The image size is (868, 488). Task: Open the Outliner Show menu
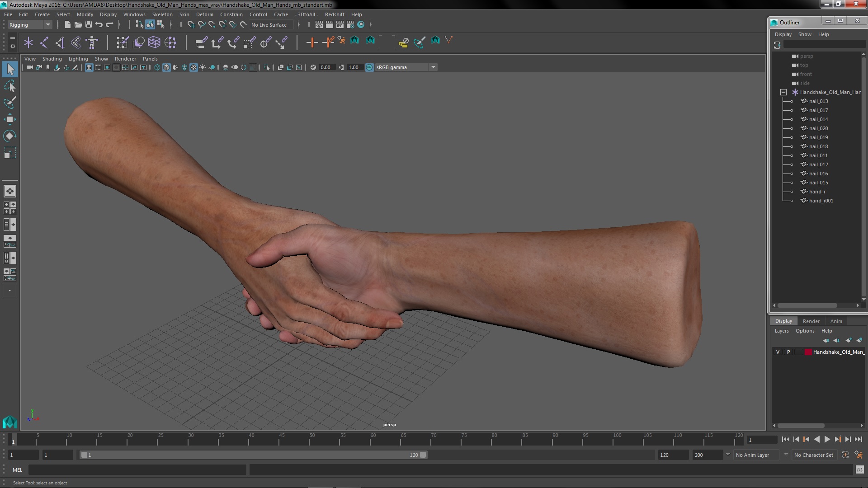pyautogui.click(x=804, y=34)
